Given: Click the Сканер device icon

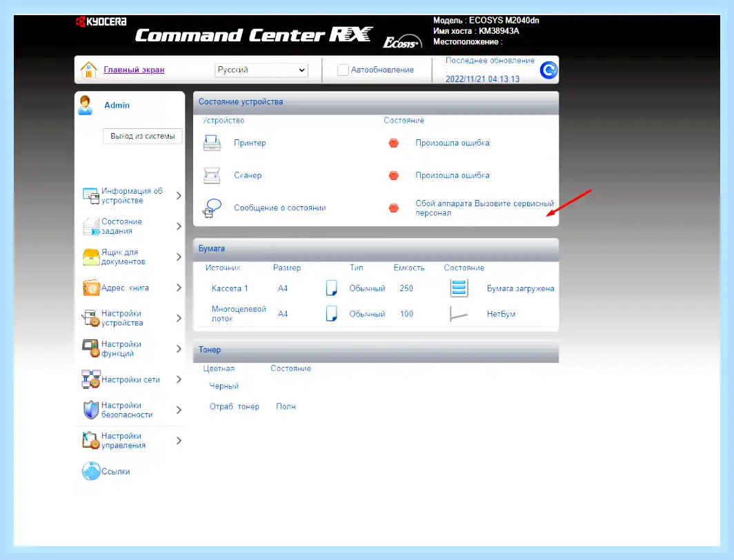Looking at the screenshot, I should pos(212,175).
